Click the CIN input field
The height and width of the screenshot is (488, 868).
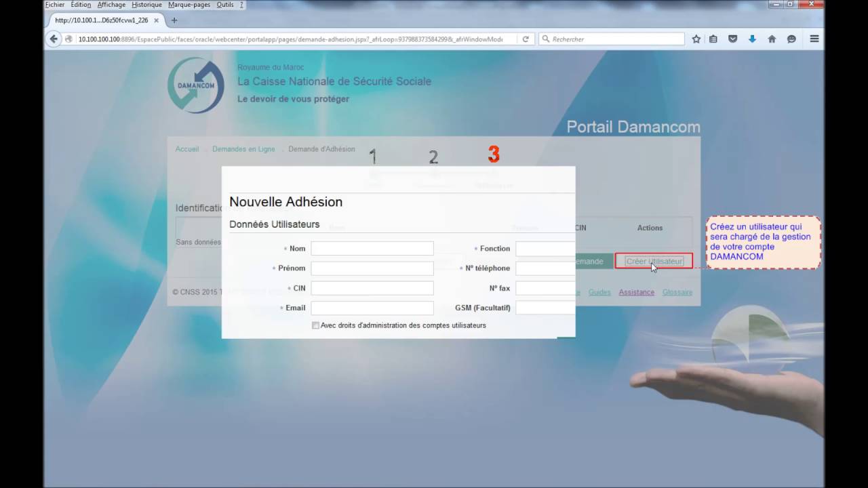pyautogui.click(x=372, y=288)
